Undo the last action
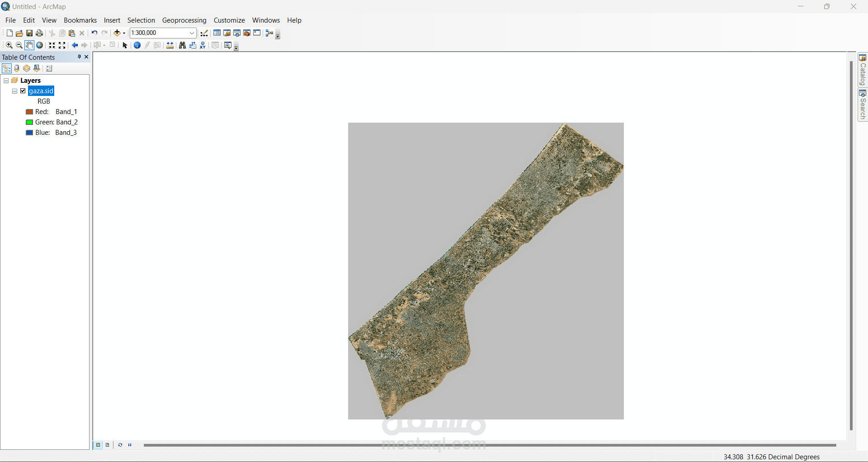 pos(94,33)
